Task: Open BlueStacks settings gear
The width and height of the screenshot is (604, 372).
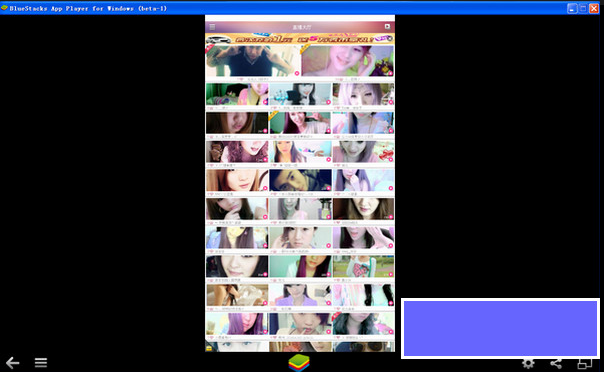Action: [x=528, y=363]
